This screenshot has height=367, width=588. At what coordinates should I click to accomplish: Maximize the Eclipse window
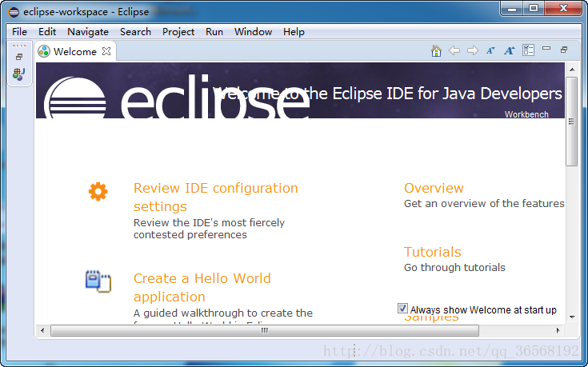tap(534, 9)
